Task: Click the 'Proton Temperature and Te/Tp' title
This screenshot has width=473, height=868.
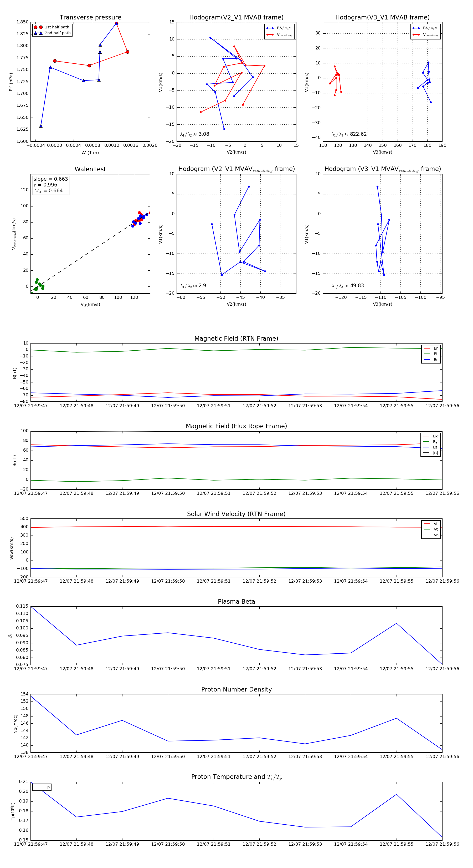Action: point(236,777)
